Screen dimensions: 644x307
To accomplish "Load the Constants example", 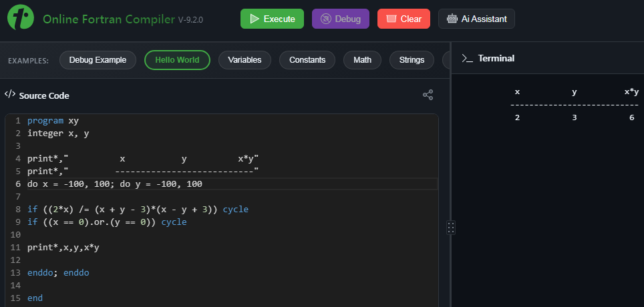I will click(x=307, y=60).
